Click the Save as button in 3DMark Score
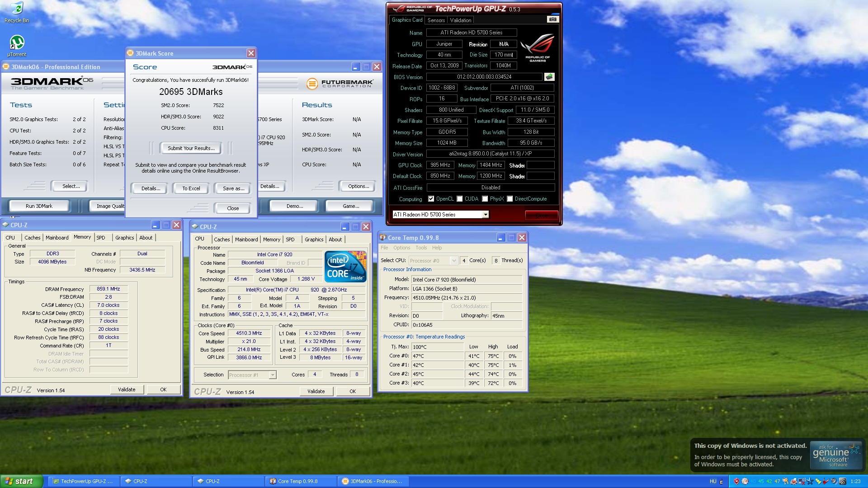The image size is (868, 488). point(233,188)
